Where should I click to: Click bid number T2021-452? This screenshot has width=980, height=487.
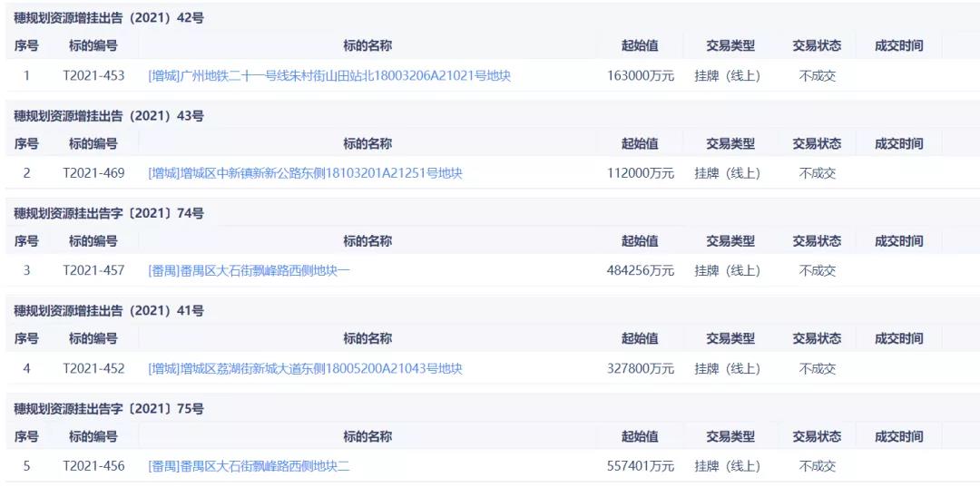(x=93, y=369)
